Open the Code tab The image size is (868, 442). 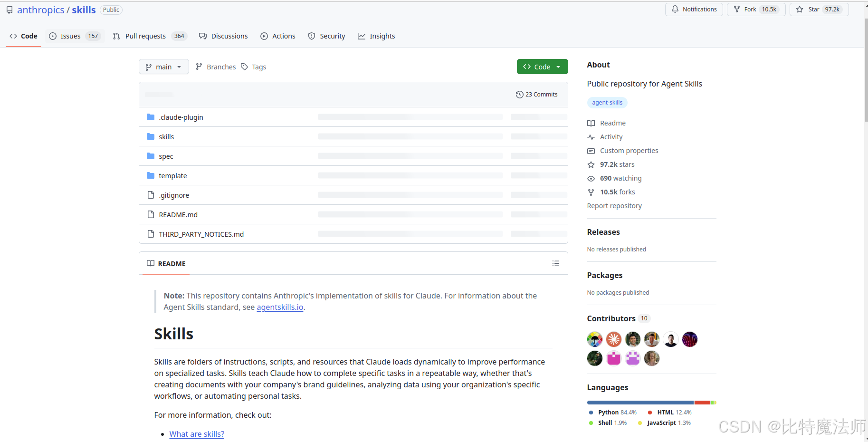coord(23,36)
